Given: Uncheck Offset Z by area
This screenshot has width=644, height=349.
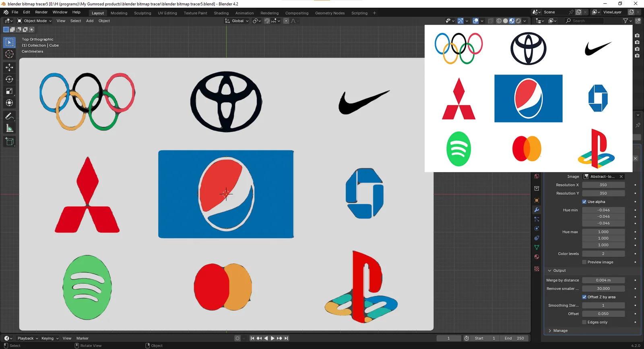Looking at the screenshot, I should point(584,297).
